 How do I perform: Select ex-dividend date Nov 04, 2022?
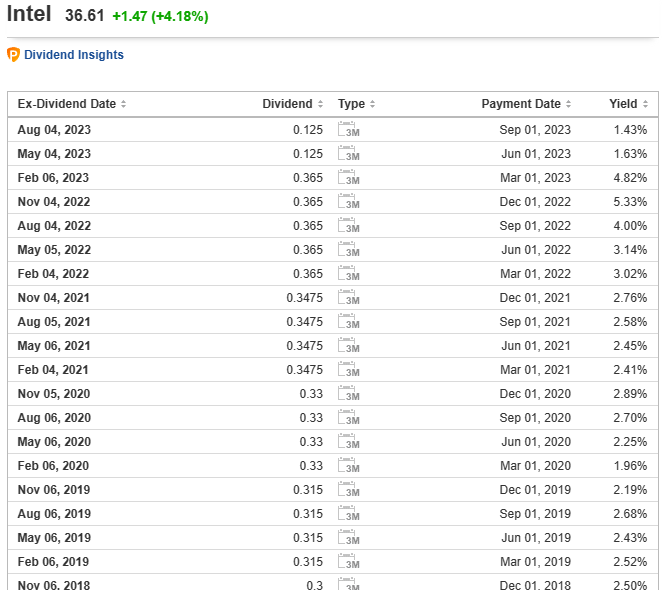[x=53, y=202]
